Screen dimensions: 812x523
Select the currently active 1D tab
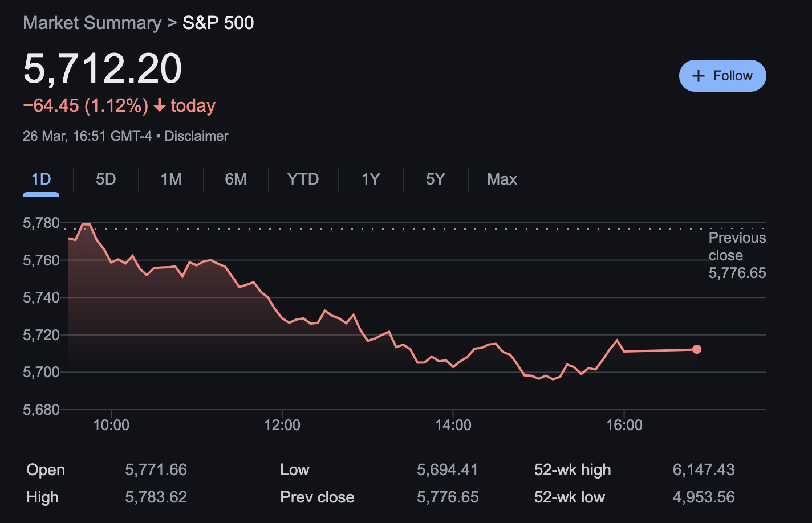click(x=40, y=179)
